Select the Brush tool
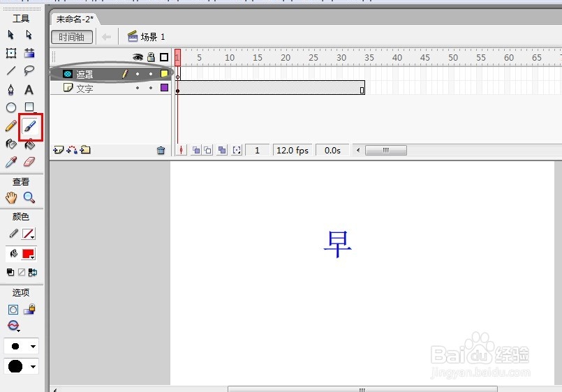562x392 pixels. pyautogui.click(x=30, y=126)
